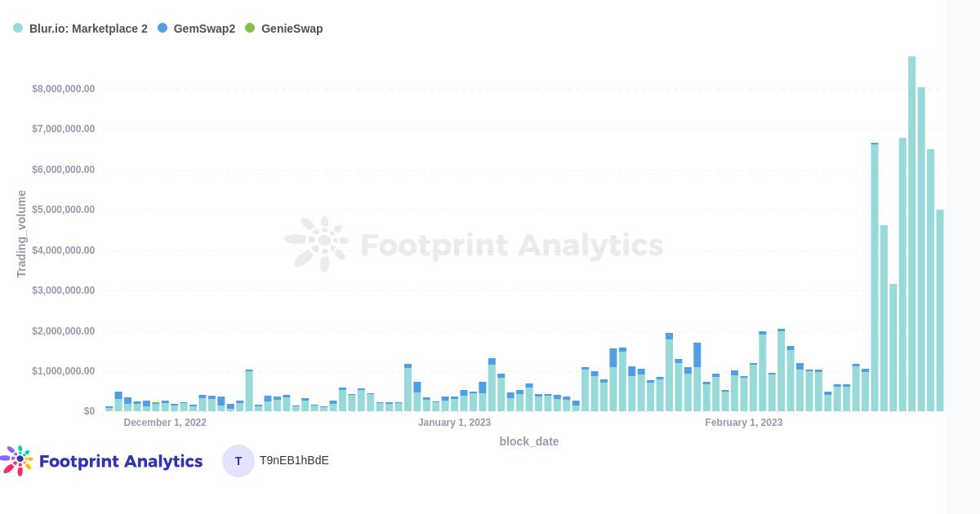Click the Footprint Analytics flower logo icon

(x=16, y=461)
